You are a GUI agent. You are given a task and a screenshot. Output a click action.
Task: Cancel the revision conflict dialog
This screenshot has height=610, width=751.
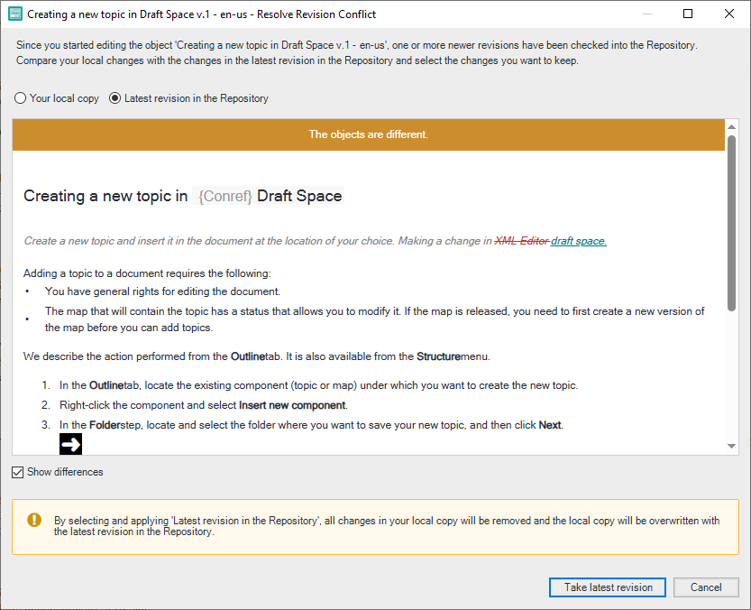click(705, 587)
